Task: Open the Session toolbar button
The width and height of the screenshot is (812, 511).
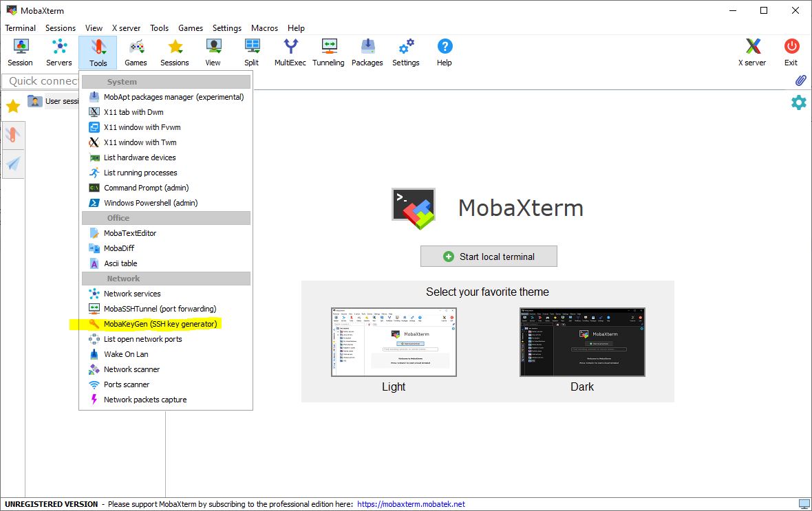Action: (20, 53)
